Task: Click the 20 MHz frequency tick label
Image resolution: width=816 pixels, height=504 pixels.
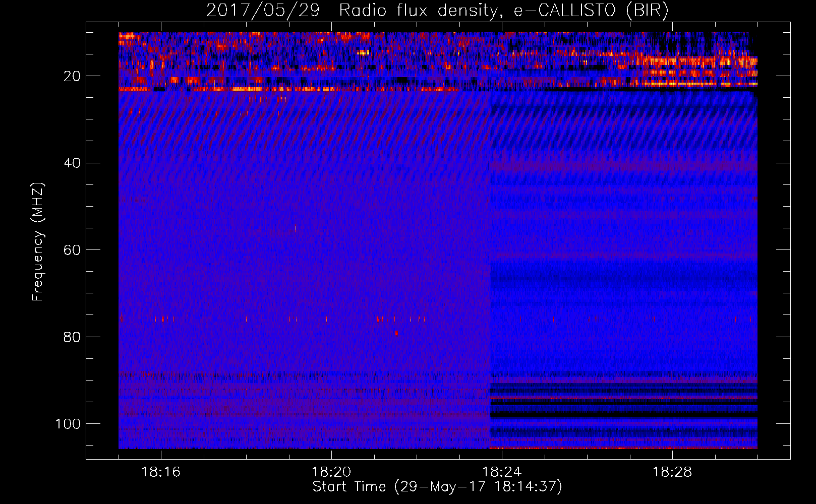Action: click(72, 76)
